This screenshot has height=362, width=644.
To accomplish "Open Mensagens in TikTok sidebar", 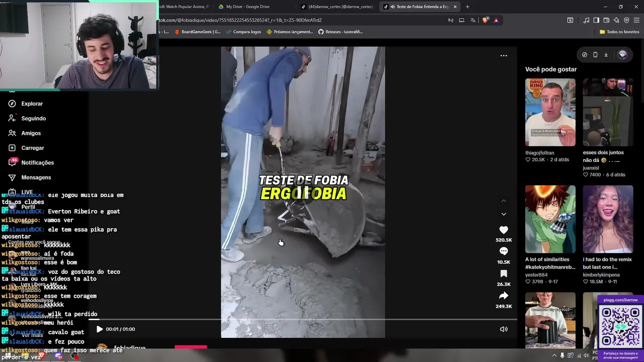I will (x=36, y=177).
